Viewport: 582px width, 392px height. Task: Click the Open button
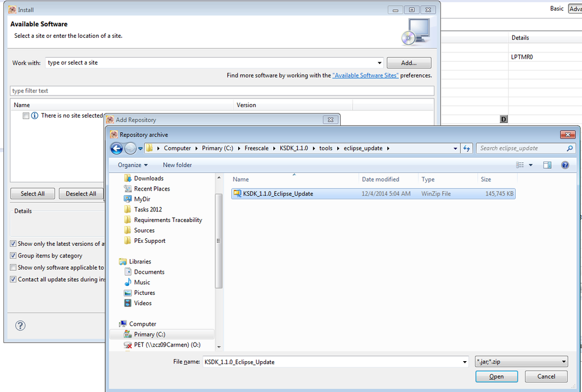(496, 376)
